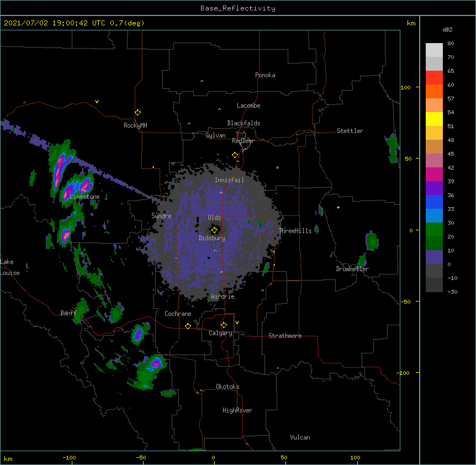Click the dBZ legend heading
This screenshot has height=465, width=476.
pyautogui.click(x=447, y=29)
